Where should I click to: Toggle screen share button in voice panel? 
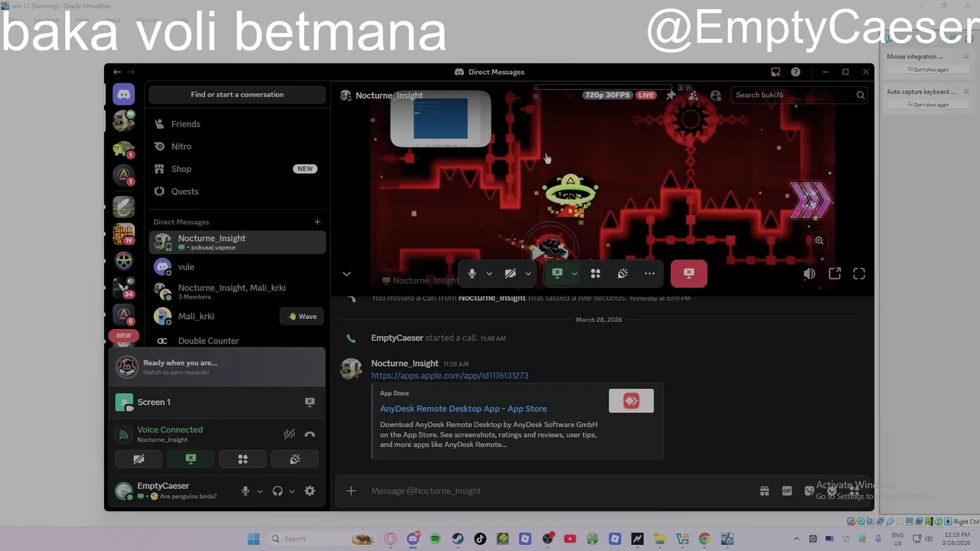[x=191, y=459]
